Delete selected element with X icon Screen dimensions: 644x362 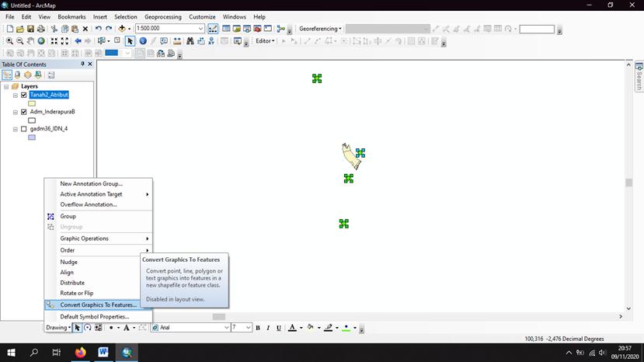tap(85, 29)
